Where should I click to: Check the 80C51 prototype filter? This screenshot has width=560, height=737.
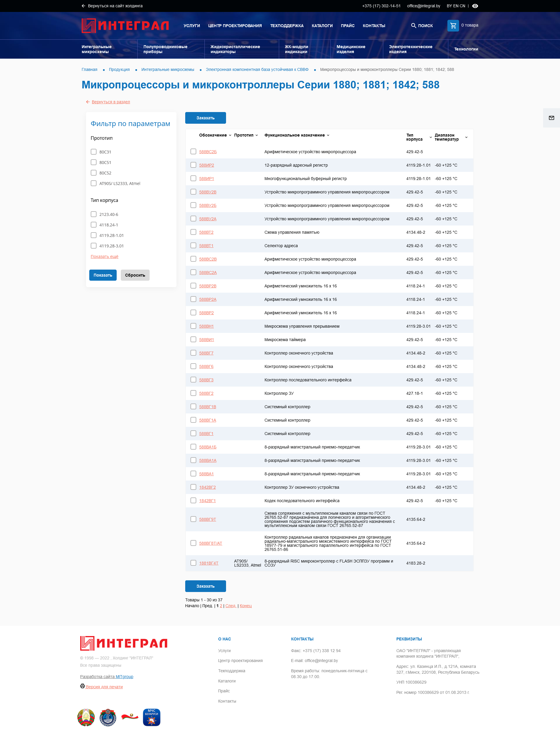94,163
